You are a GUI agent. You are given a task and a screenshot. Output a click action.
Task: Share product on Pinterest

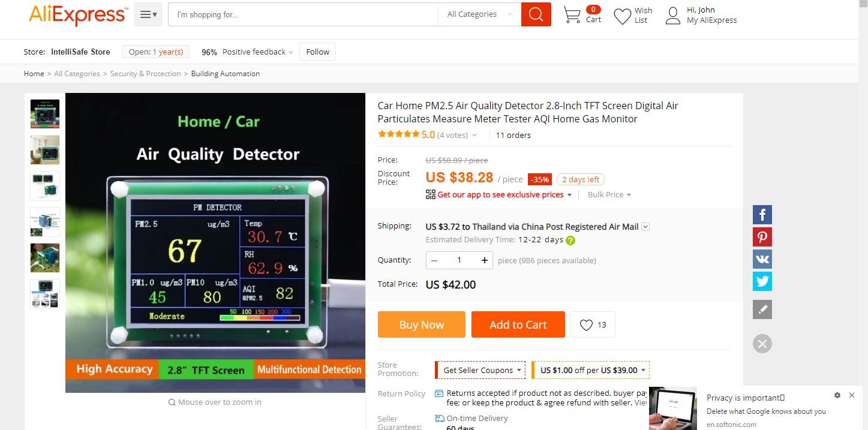click(x=762, y=237)
